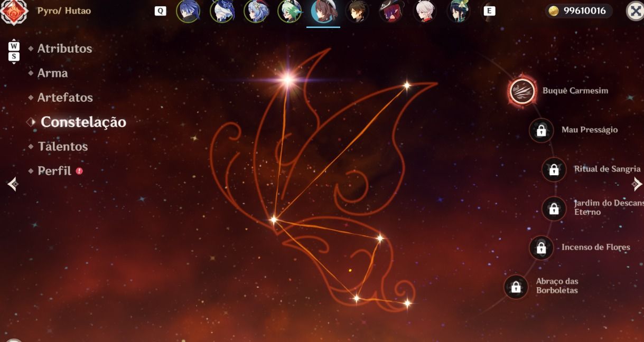Screen dimensions: 644x342
Task: Click the Q key previous-character button
Action: coord(160,11)
